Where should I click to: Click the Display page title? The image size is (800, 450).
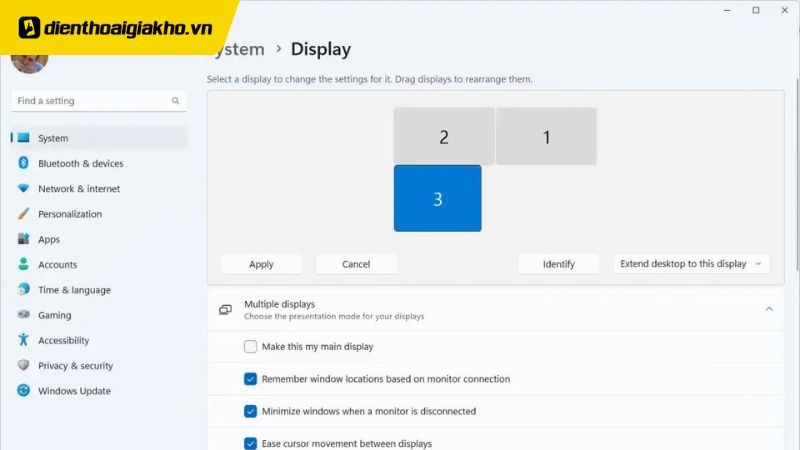pyautogui.click(x=321, y=49)
